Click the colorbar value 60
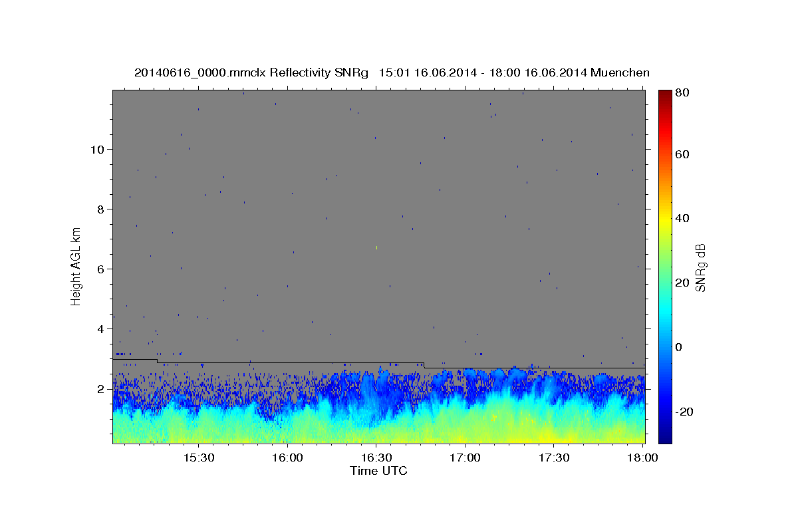 click(684, 154)
